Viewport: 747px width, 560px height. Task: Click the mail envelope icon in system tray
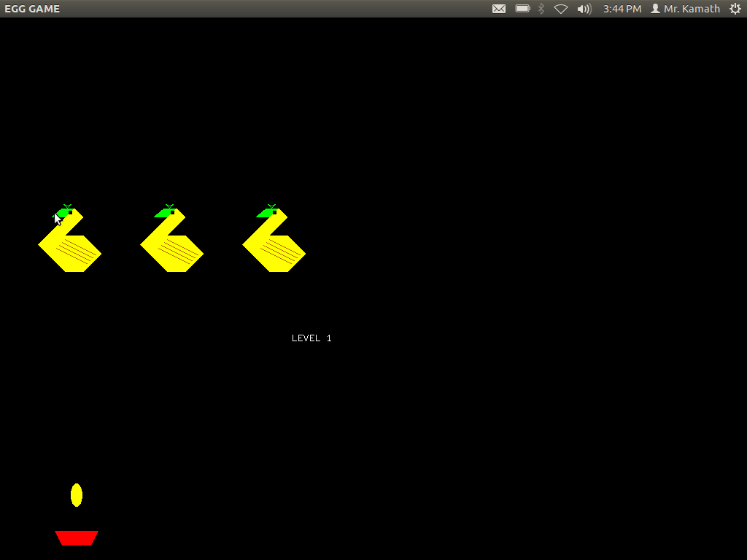pyautogui.click(x=499, y=8)
